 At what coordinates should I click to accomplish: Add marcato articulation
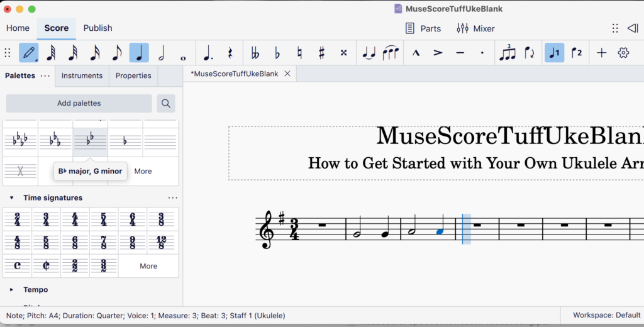pyautogui.click(x=416, y=53)
